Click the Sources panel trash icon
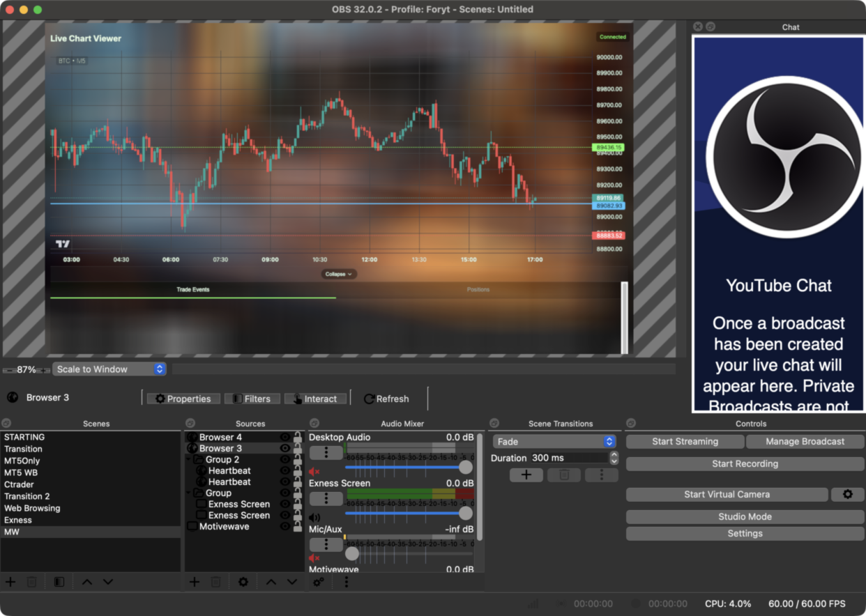866x616 pixels. point(215,582)
